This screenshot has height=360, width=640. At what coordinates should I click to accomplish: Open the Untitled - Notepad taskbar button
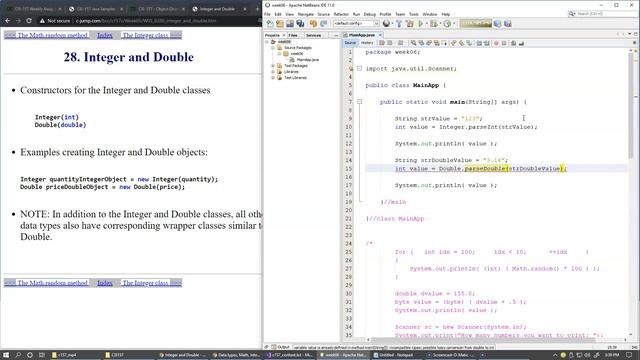coord(396,355)
